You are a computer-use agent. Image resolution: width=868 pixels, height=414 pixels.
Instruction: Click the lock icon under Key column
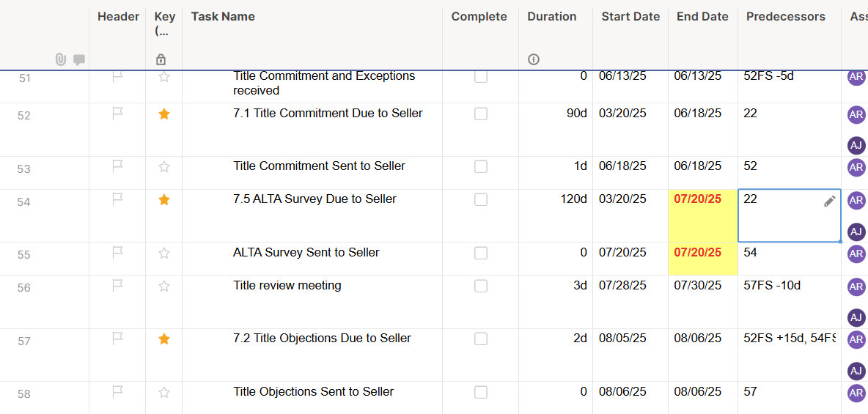[161, 59]
